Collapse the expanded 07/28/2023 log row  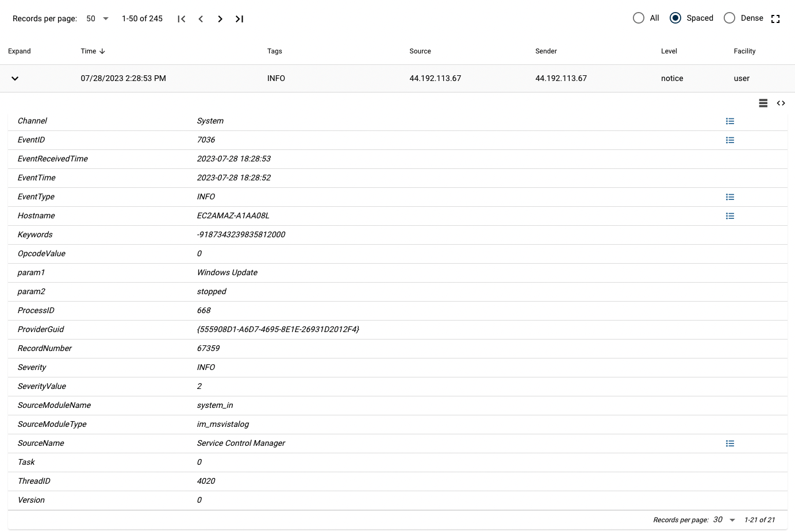pyautogui.click(x=15, y=78)
